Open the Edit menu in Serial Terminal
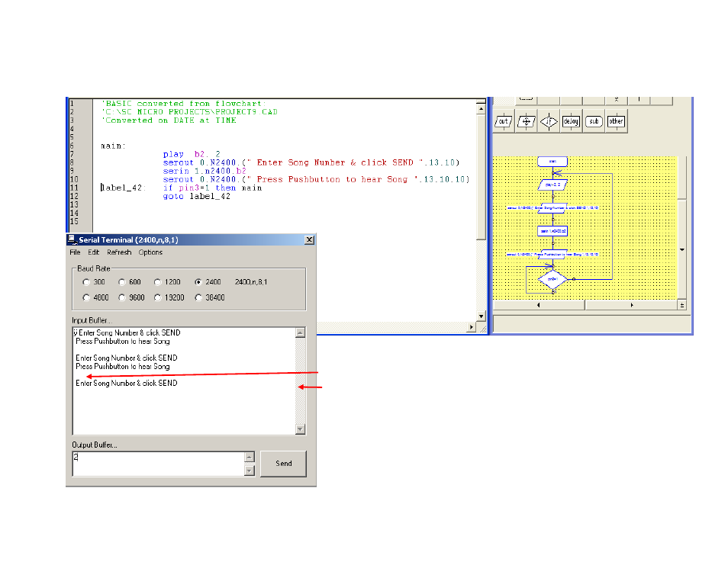The height and width of the screenshot is (562, 728). [93, 252]
